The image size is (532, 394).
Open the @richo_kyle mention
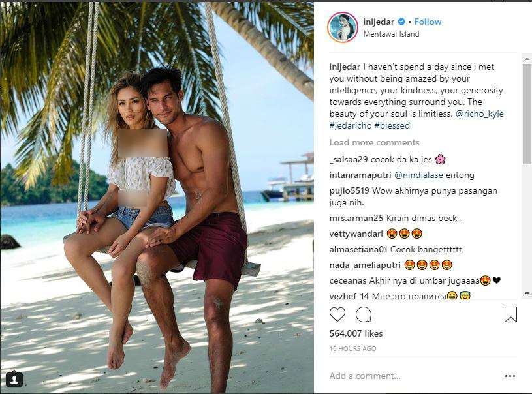tap(479, 114)
